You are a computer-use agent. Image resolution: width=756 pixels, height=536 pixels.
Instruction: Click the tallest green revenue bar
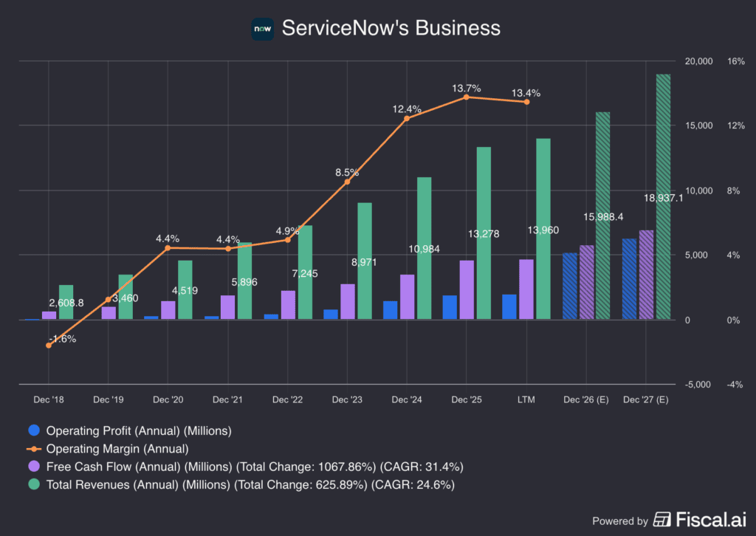click(x=663, y=196)
